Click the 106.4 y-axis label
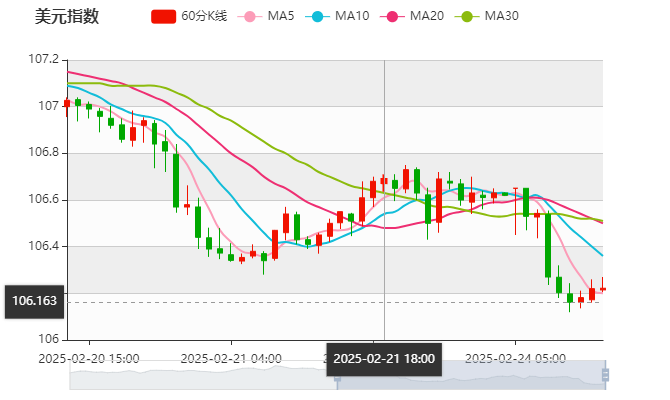Image resolution: width=670 pixels, height=400 pixels. 44,246
